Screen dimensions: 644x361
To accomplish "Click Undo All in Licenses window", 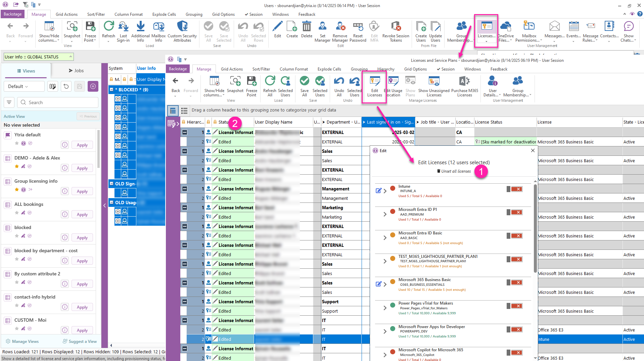I will [x=339, y=86].
